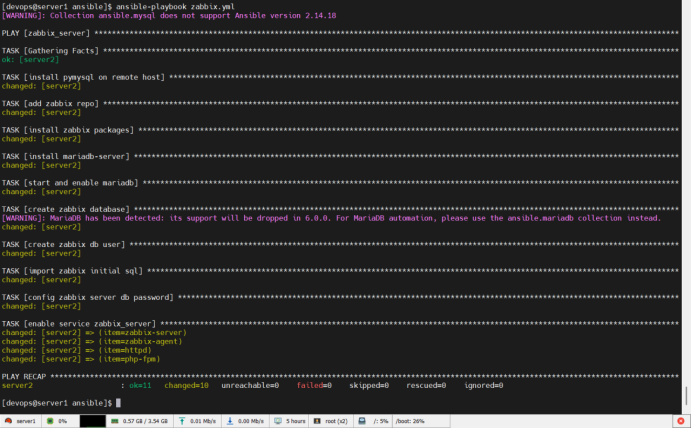Image resolution: width=692 pixels, height=428 pixels.
Task: Click the download speed arrow icon
Action: coord(229,421)
